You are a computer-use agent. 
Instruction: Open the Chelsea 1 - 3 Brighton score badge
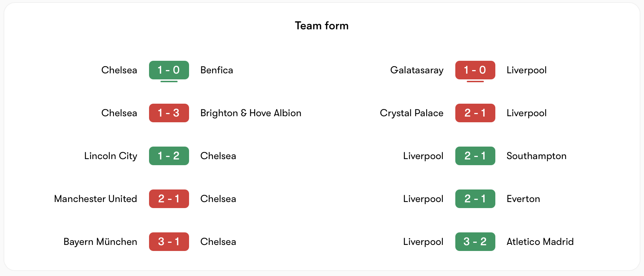click(169, 113)
